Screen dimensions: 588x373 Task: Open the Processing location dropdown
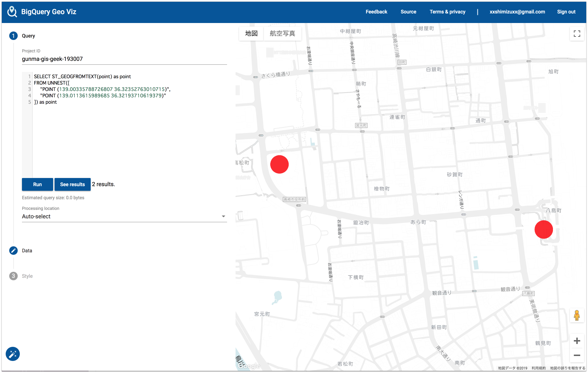coord(124,217)
